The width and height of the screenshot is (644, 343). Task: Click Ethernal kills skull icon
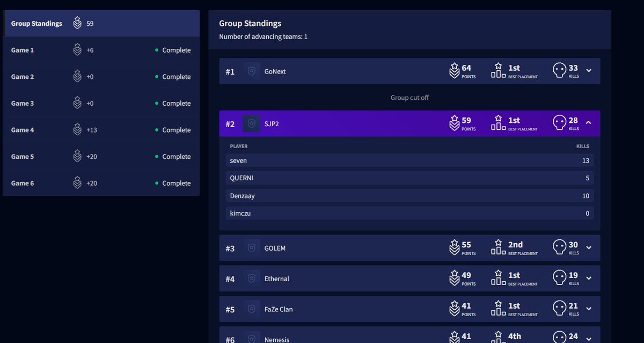pos(559,278)
